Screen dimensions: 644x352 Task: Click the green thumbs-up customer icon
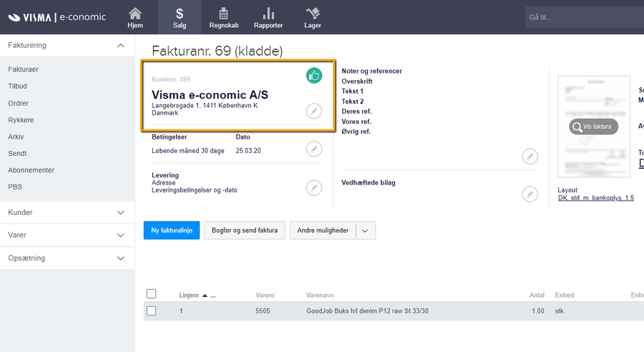pyautogui.click(x=314, y=76)
